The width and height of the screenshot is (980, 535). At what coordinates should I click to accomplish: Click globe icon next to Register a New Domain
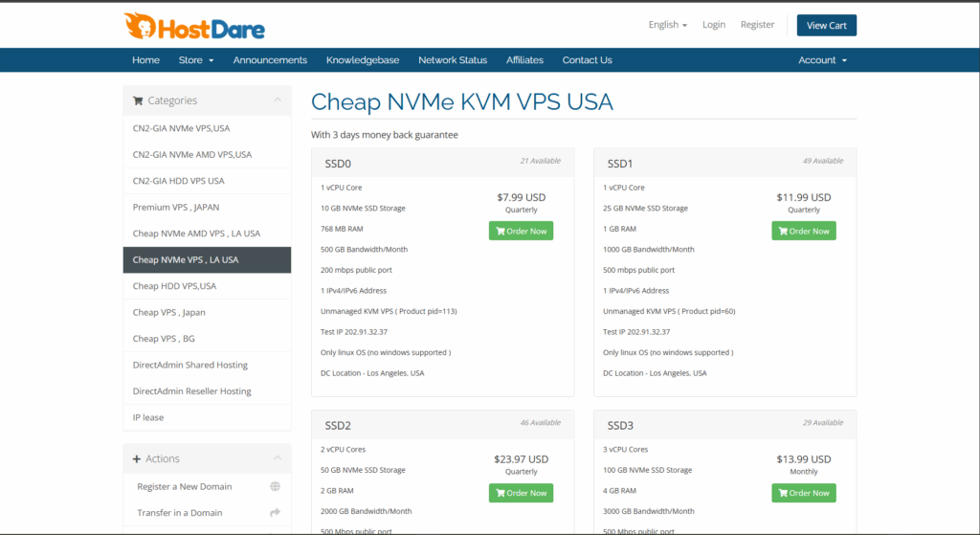point(275,486)
